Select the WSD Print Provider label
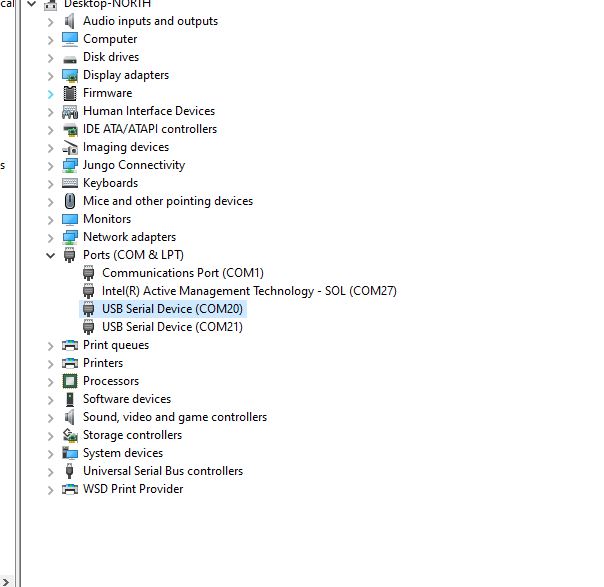The image size is (604, 587). coord(133,489)
